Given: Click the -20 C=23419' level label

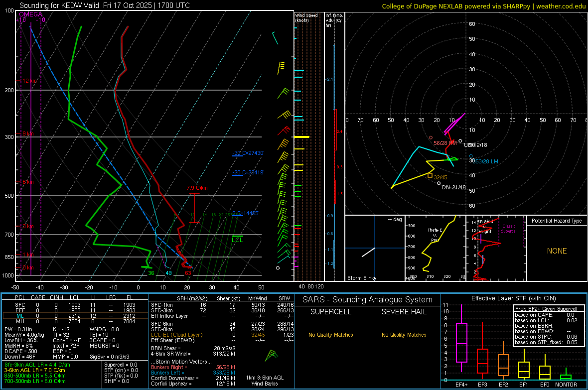Looking at the screenshot, I should 248,172.
